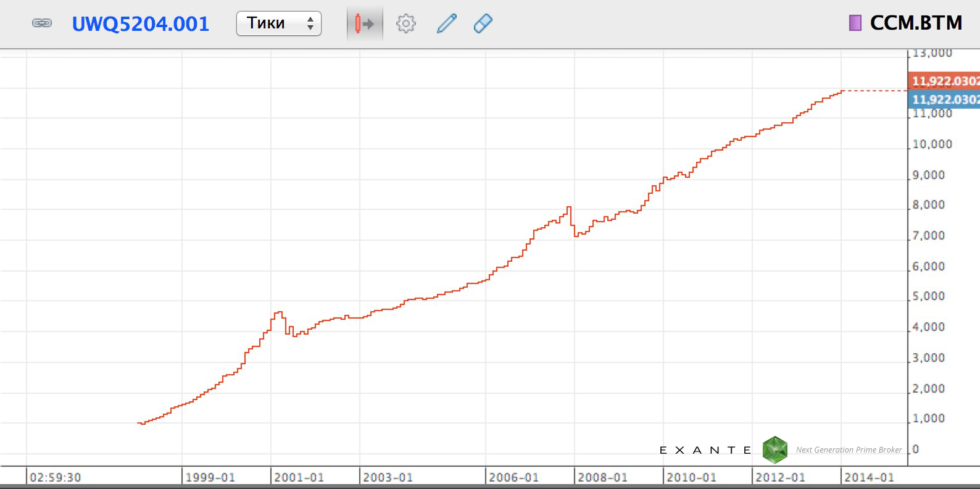Open the Тики timeframe dropdown

click(279, 23)
